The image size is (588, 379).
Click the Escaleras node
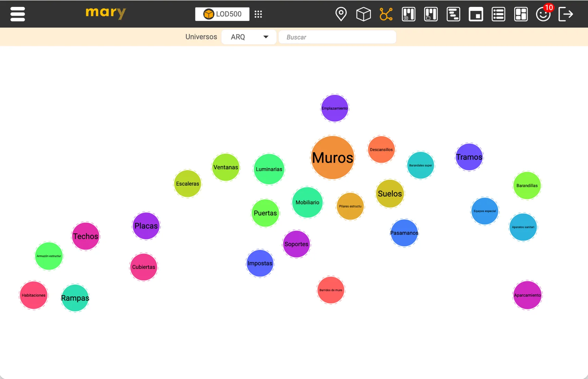pyautogui.click(x=187, y=184)
